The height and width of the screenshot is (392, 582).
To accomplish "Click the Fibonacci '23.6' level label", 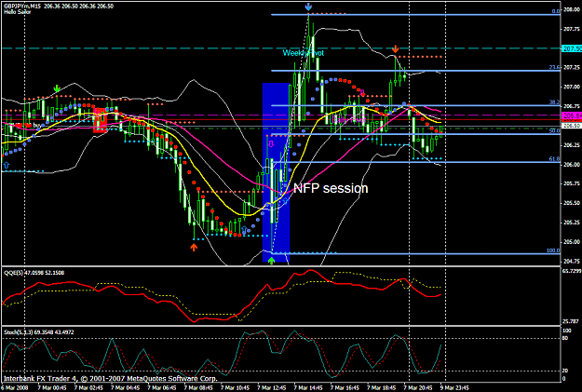I will coord(555,67).
